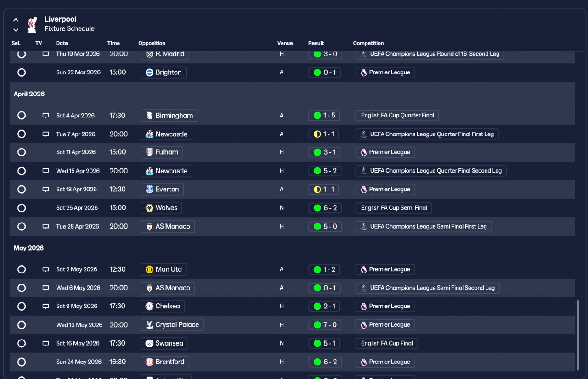The image size is (588, 379).
Task: Click the TV icon for AS Monaco on 28 Apr
Action: click(45, 226)
